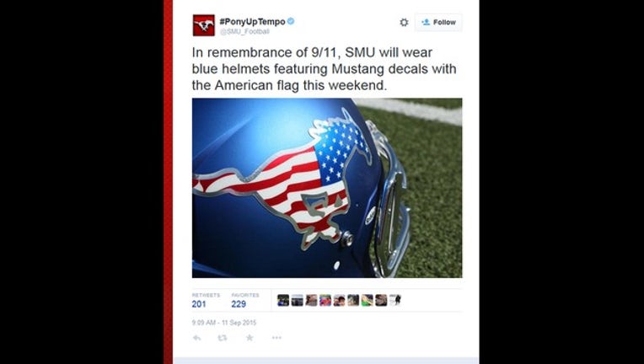
Task: Click the seventh retweeter avatar thumbnail
Action: tap(367, 301)
